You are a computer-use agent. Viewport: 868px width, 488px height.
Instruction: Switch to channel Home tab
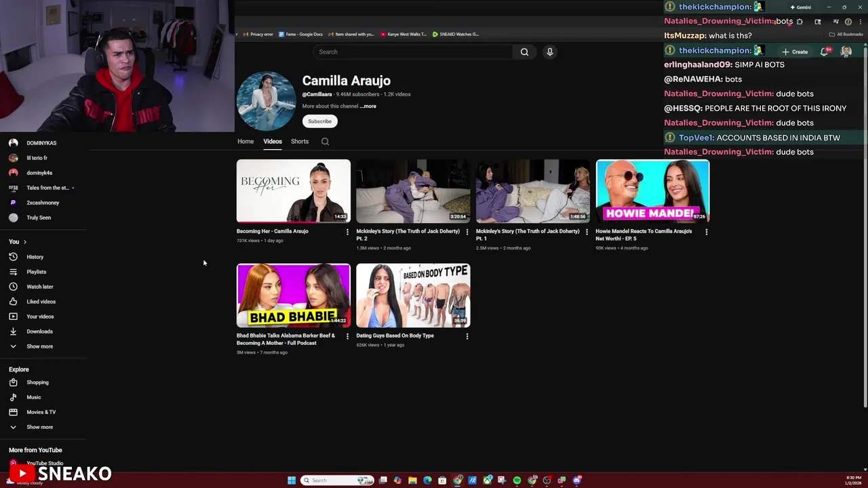245,142
